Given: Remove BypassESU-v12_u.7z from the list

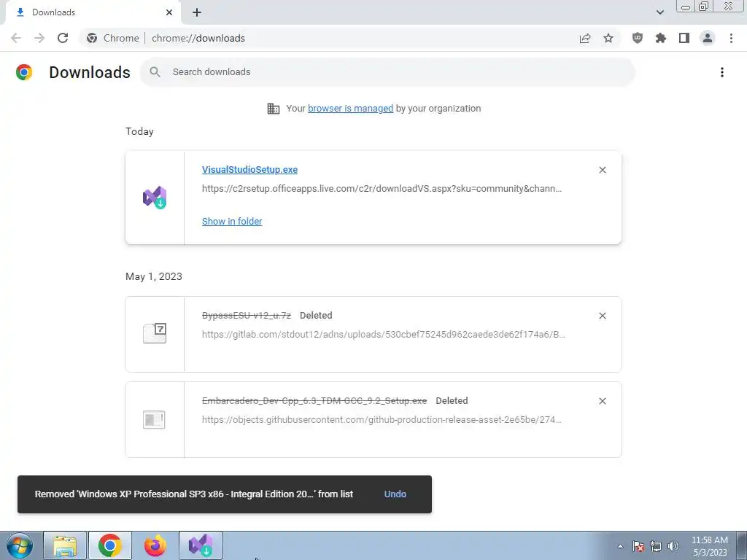Looking at the screenshot, I should point(603,316).
